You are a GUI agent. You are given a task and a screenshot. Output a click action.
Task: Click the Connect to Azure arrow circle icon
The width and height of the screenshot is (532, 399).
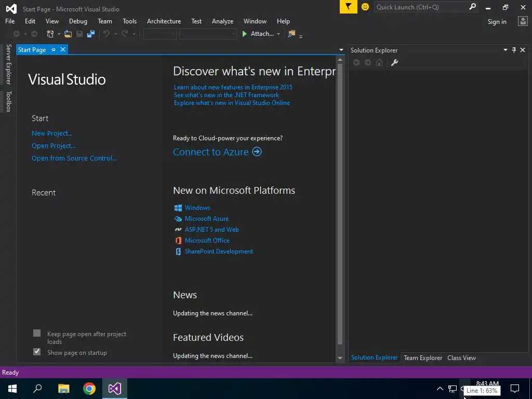[x=257, y=152]
